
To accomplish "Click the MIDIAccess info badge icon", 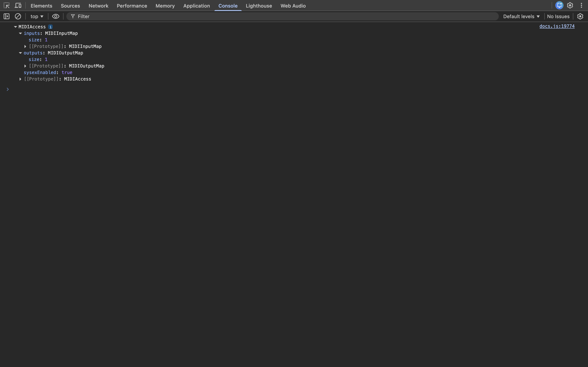I will click(x=50, y=27).
